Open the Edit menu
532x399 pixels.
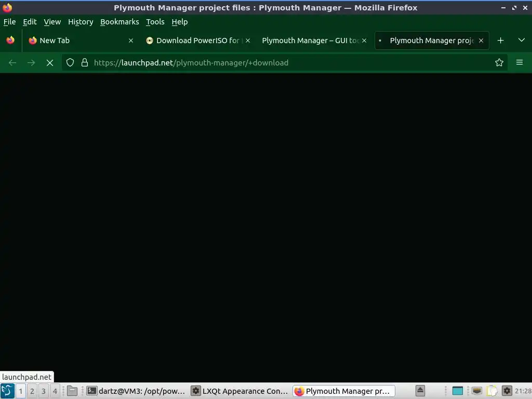point(30,22)
